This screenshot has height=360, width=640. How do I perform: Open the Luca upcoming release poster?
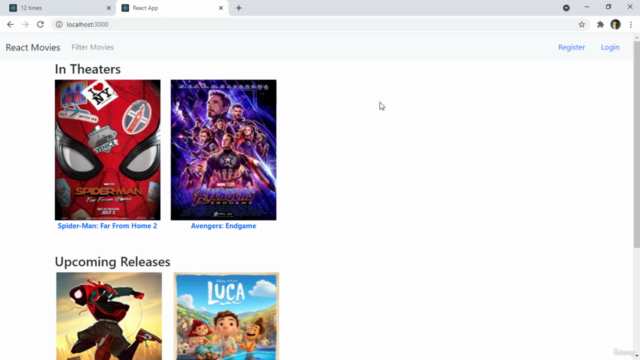click(x=227, y=316)
